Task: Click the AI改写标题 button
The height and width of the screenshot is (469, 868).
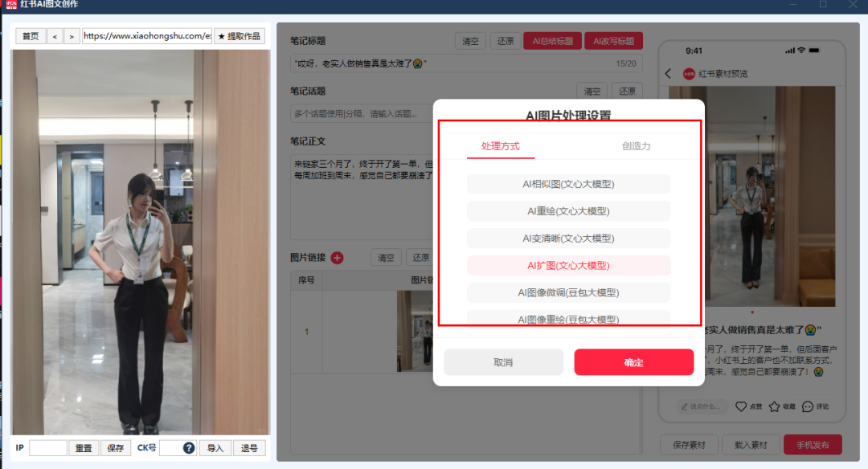Action: (613, 41)
